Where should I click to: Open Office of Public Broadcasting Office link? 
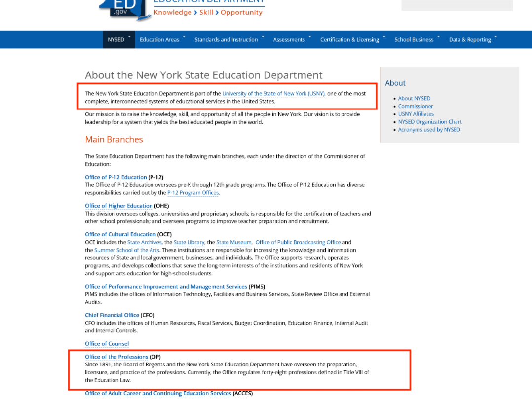click(298, 242)
